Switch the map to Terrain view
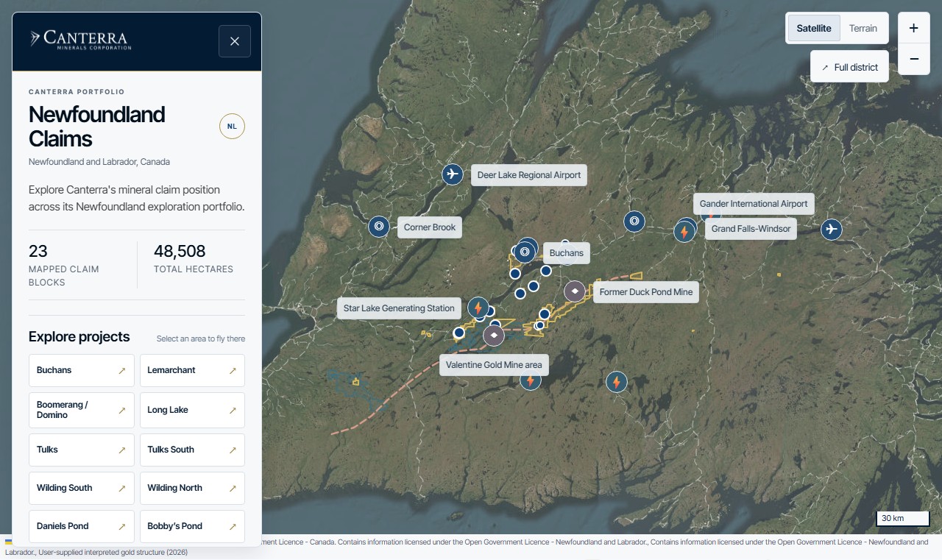The height and width of the screenshot is (560, 942). click(x=863, y=29)
